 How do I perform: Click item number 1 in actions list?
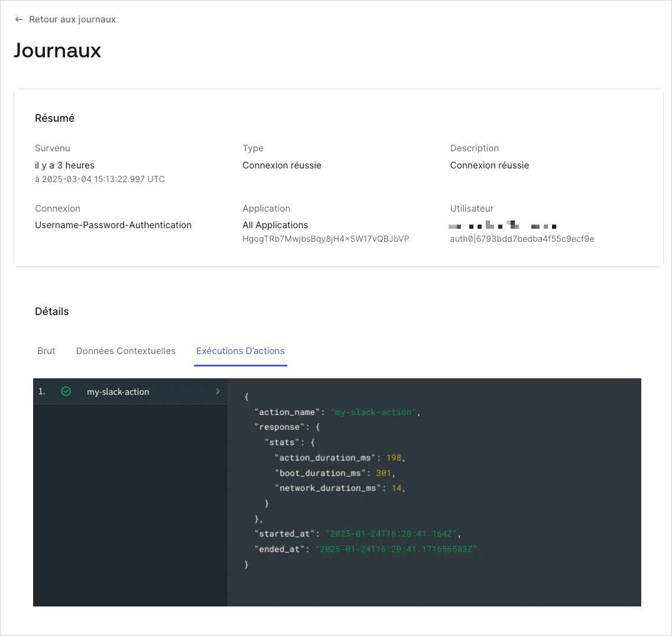41,391
